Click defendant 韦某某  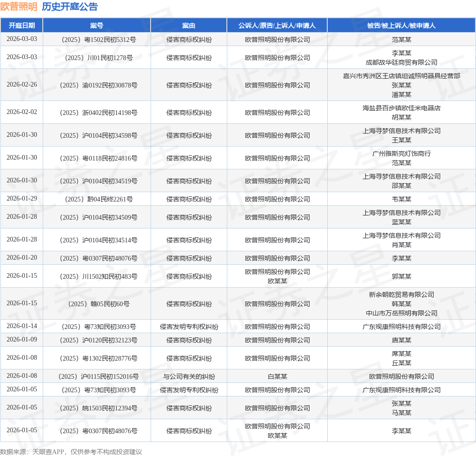tap(401, 199)
